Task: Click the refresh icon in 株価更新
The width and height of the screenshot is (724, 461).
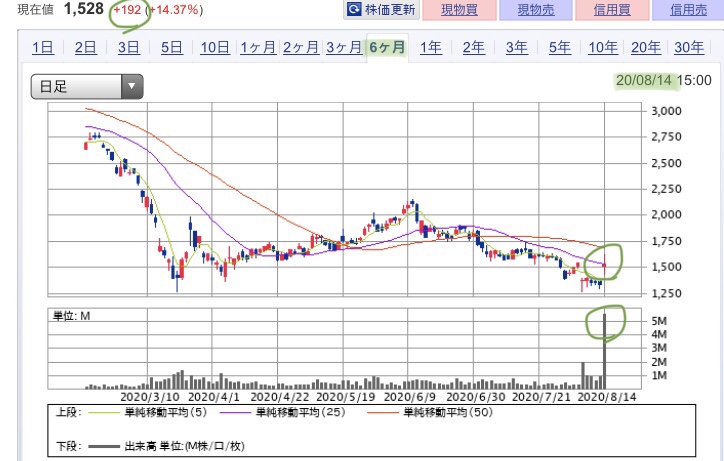Action: 354,9
